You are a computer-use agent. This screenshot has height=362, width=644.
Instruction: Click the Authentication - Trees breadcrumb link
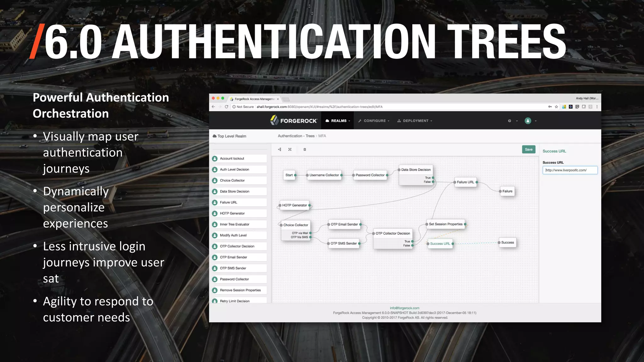(x=296, y=136)
